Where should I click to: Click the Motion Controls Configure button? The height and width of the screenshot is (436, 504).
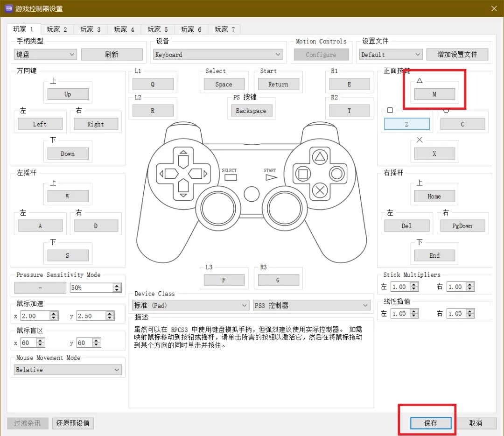(321, 54)
